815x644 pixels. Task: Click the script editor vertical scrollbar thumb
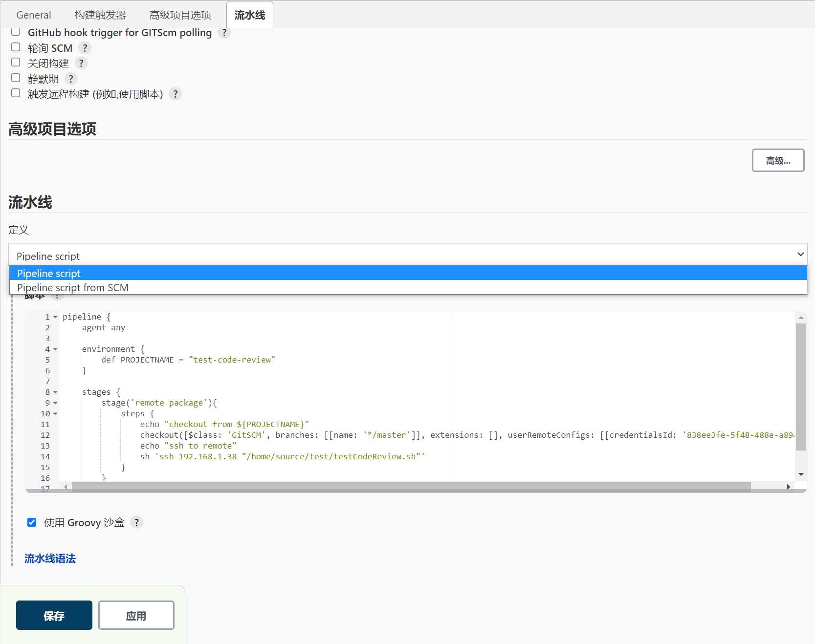point(801,386)
